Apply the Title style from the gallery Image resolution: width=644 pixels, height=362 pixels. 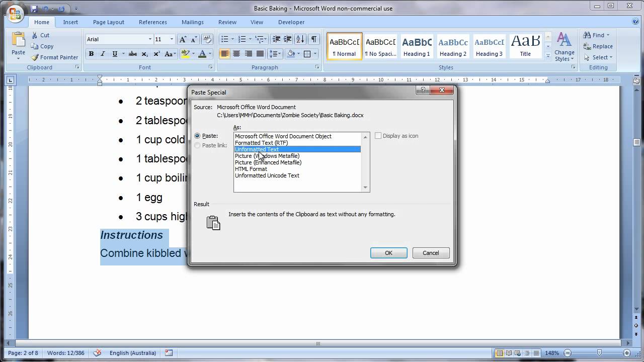point(525,47)
